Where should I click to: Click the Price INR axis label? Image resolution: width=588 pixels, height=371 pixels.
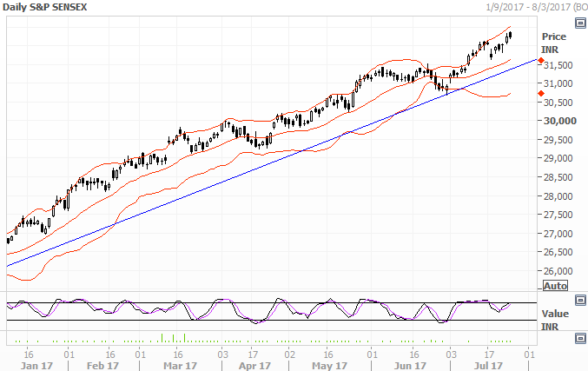[x=553, y=43]
